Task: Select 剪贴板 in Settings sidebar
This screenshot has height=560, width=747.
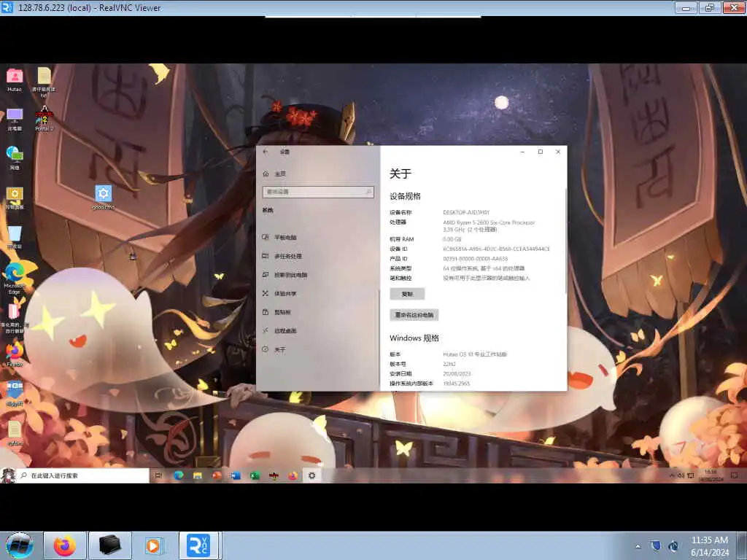Action: click(x=276, y=312)
